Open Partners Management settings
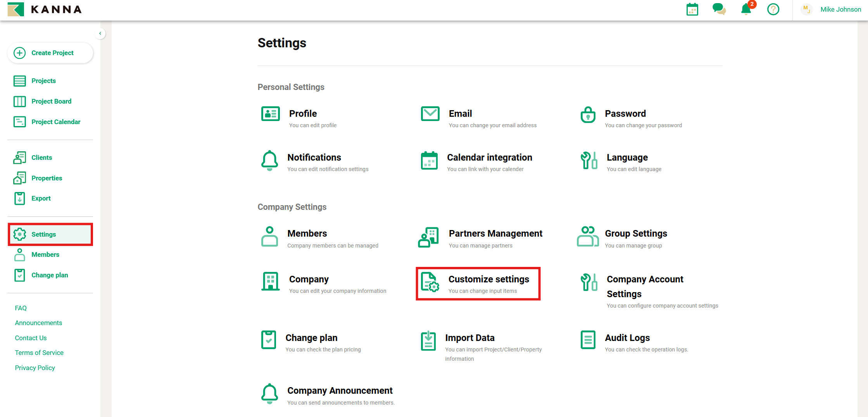Screen dimensions: 868x417 click(495, 234)
